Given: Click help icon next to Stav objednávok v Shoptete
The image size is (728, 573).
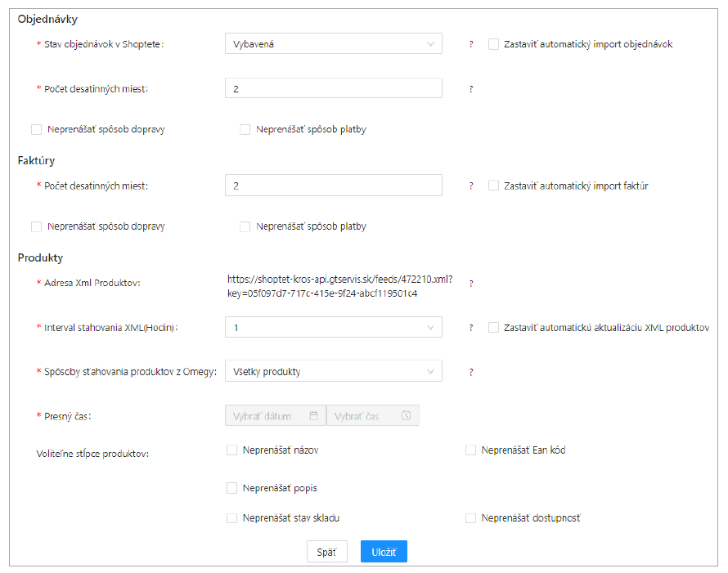Looking at the screenshot, I should coord(471,44).
